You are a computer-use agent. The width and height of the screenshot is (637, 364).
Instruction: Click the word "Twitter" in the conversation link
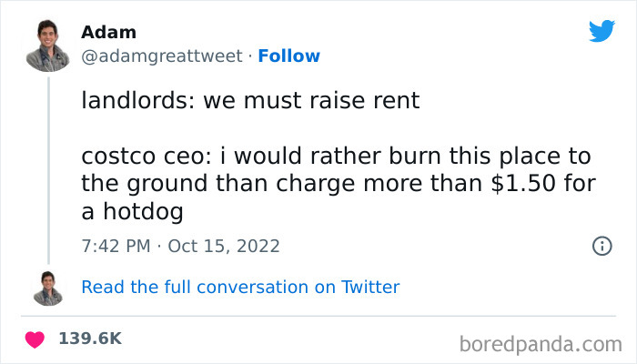coord(370,288)
